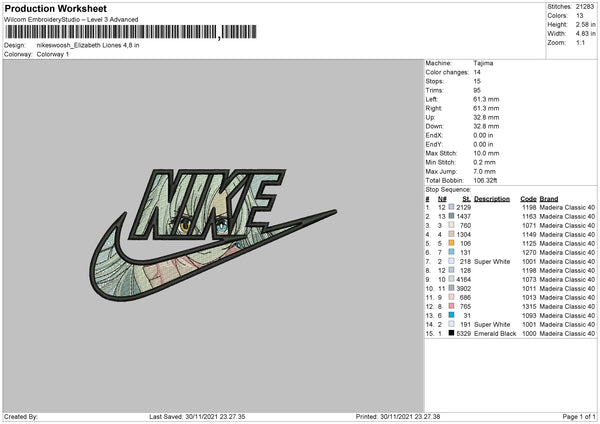Image resolution: width=600 pixels, height=424 pixels.
Task: Click stitch count 4164 in stop row 9
Action: click(463, 280)
